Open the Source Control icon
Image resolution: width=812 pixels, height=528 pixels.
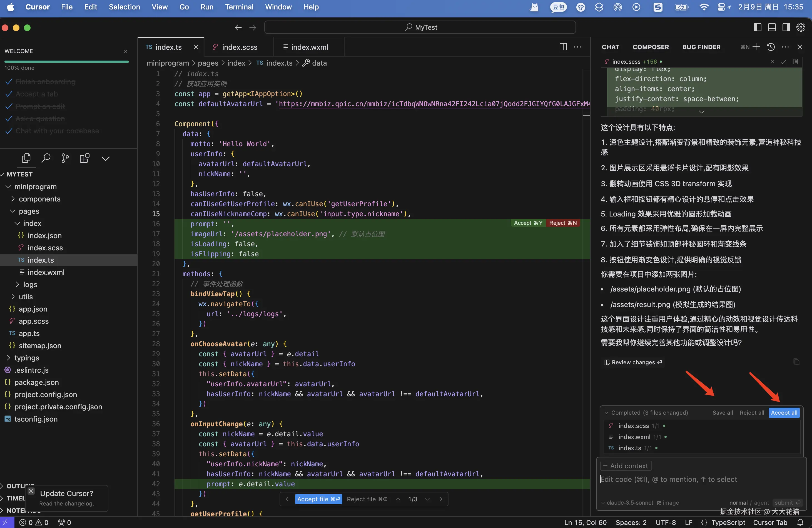[x=65, y=158]
